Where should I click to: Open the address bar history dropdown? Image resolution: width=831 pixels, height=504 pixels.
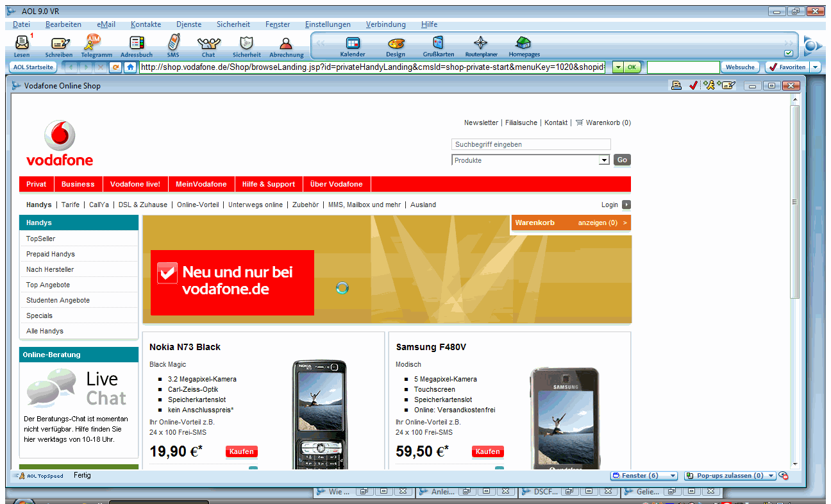coord(617,67)
